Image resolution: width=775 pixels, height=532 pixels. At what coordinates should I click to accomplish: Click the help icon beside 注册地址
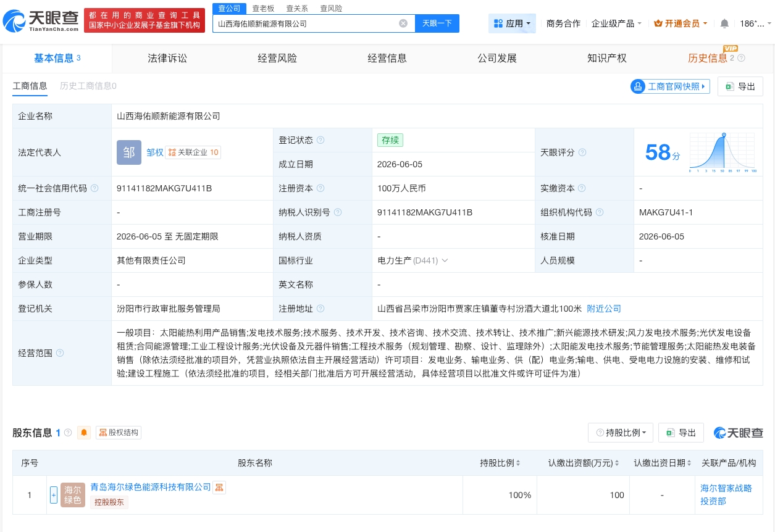pos(320,309)
